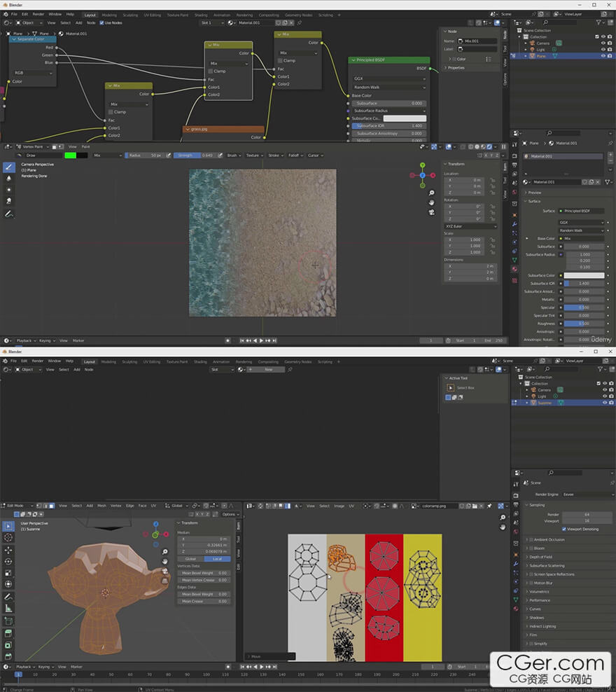Image resolution: width=616 pixels, height=692 pixels.
Task: Activate the Transform tool in Edit Mode toolbar
Action: (8, 584)
